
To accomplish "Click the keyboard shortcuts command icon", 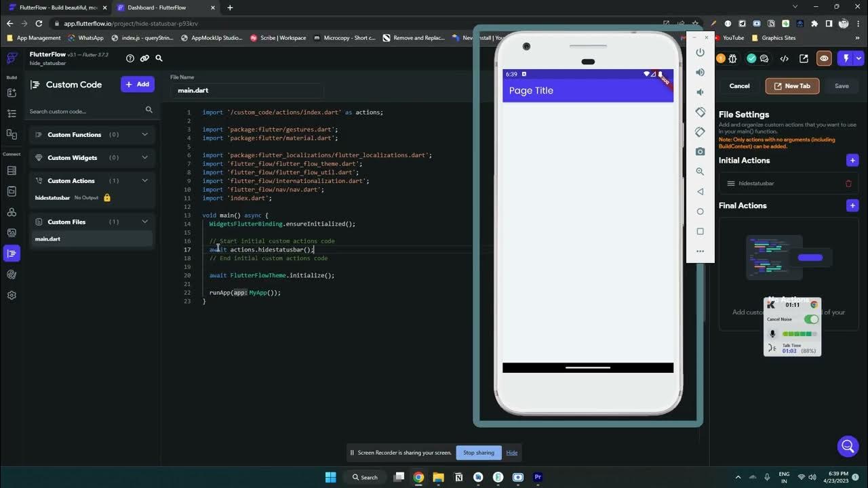I will coord(144,58).
